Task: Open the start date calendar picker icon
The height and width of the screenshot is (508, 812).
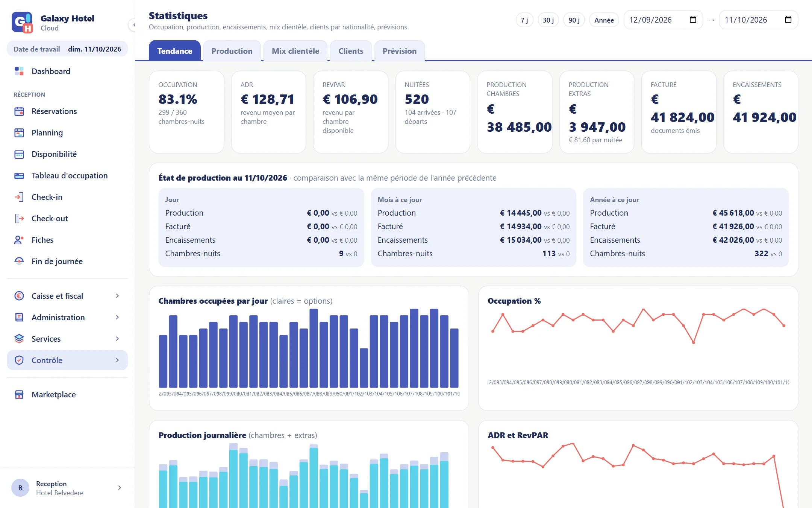Action: click(693, 20)
